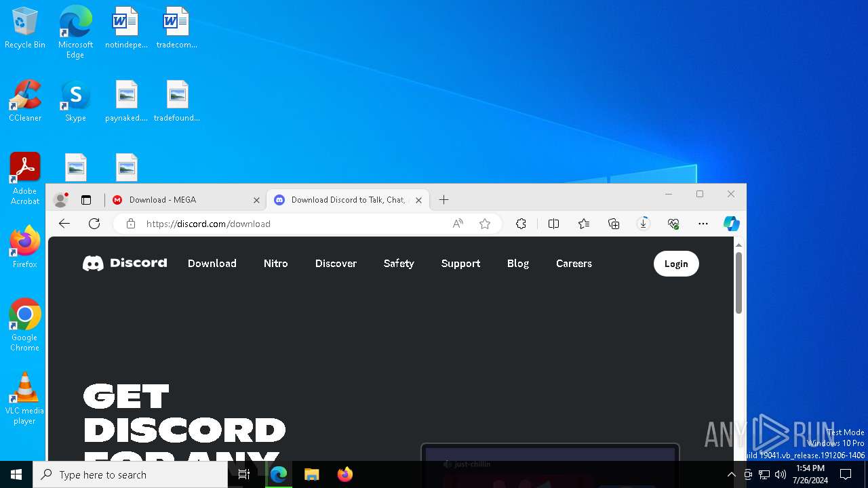
Task: Open a new browser tab
Action: pyautogui.click(x=443, y=200)
